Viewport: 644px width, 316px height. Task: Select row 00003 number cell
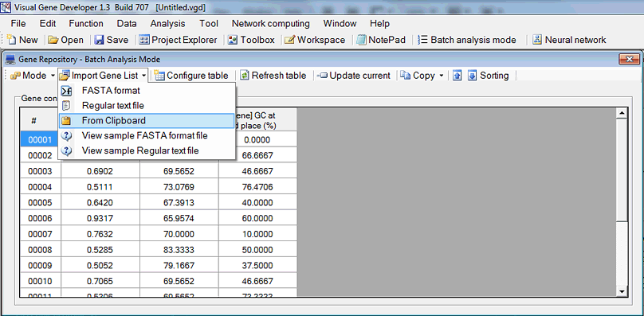coord(40,171)
